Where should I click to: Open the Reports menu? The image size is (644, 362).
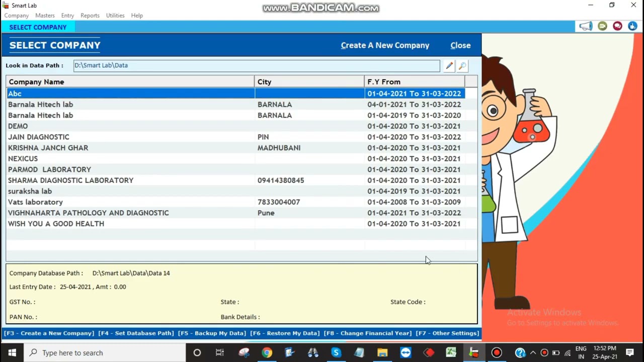click(x=90, y=16)
